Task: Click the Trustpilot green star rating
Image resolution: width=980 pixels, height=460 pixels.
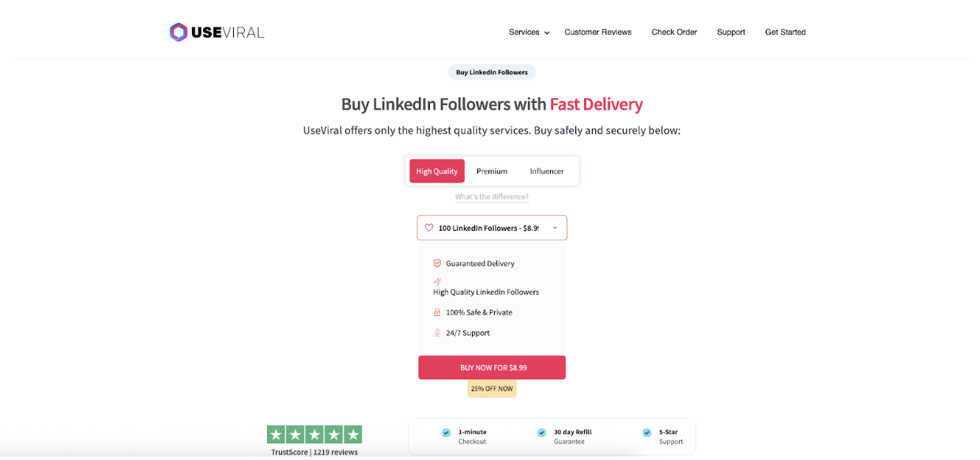Action: click(x=315, y=434)
